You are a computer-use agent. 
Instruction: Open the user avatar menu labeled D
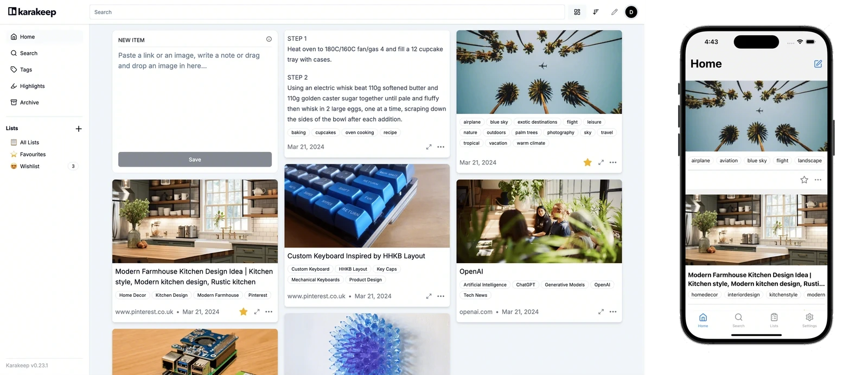pyautogui.click(x=631, y=12)
